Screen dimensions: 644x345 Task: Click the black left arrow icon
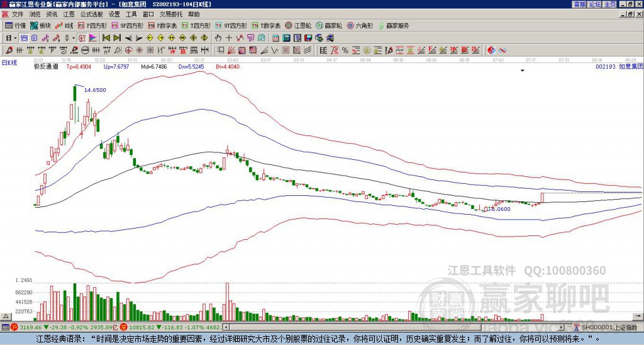click(128, 38)
